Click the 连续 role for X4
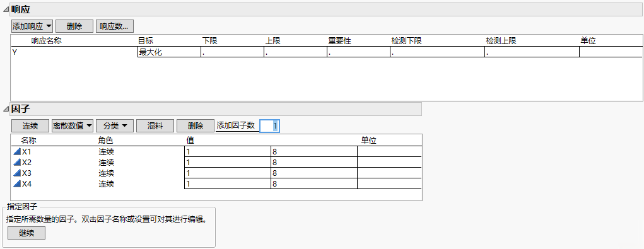Screen dimensions: 644x249 107,184
